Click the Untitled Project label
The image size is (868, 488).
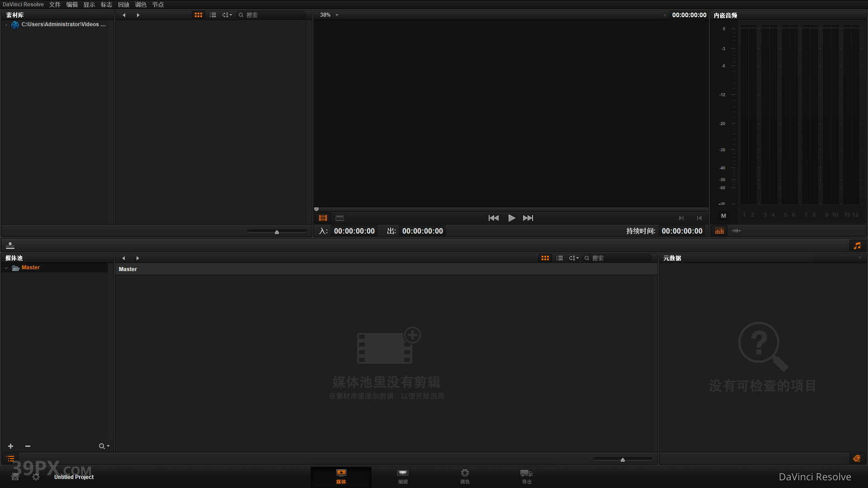[x=74, y=477]
